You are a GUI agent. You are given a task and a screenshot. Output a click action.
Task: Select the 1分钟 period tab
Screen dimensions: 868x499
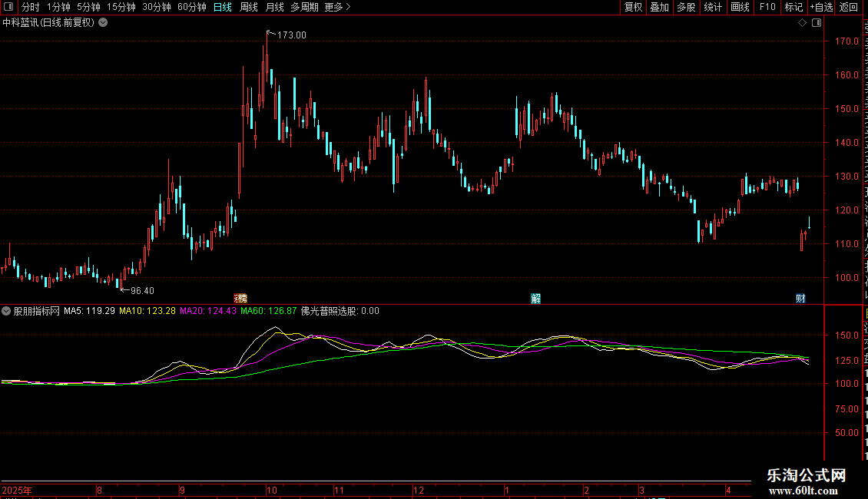(x=58, y=7)
